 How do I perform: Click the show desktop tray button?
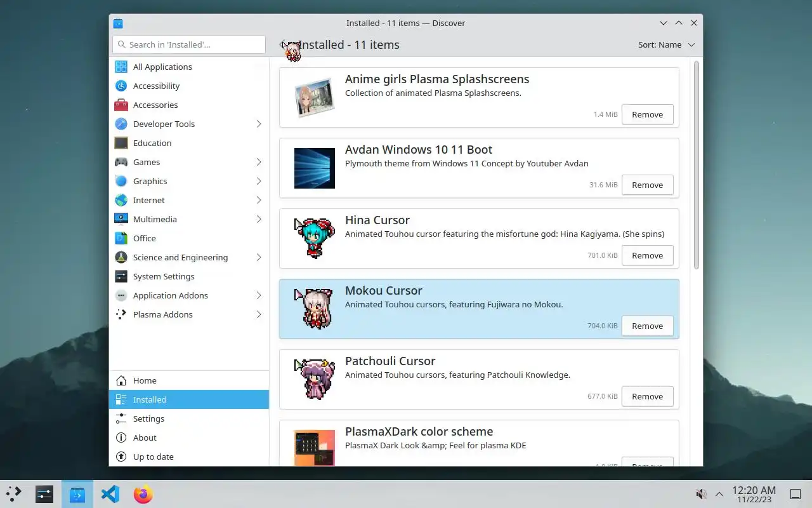(x=796, y=494)
